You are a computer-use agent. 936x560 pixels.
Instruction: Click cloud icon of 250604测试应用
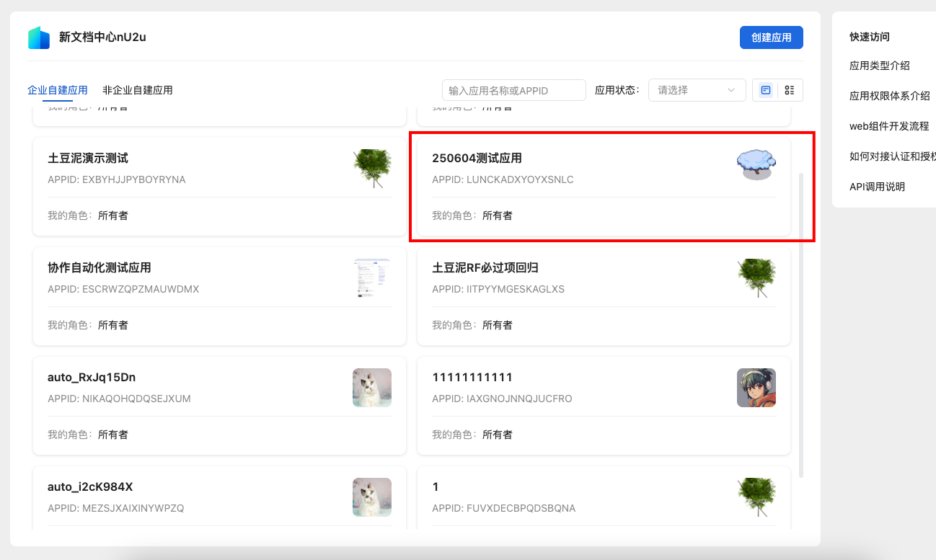pos(756,166)
